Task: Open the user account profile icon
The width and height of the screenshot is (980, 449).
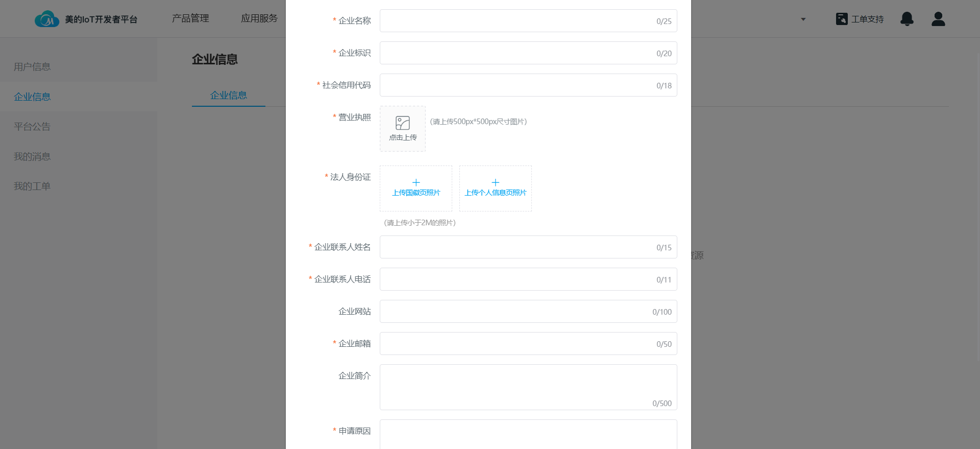Action: (938, 19)
